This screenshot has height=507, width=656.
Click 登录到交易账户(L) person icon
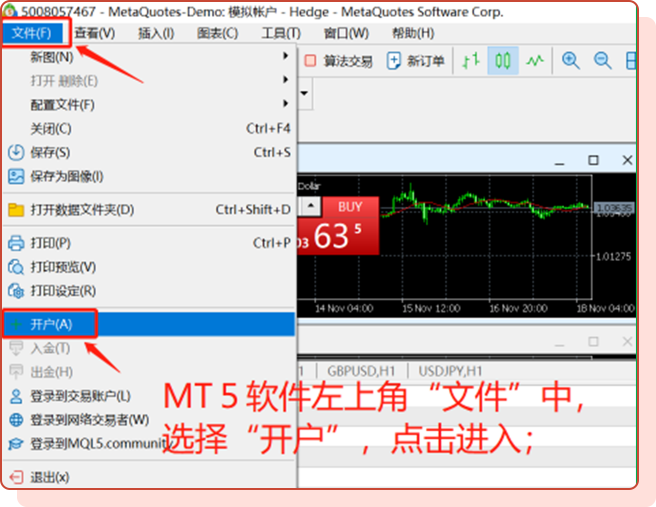coord(16,396)
